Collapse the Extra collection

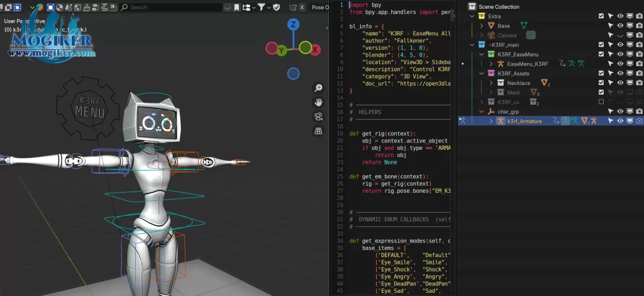click(472, 16)
